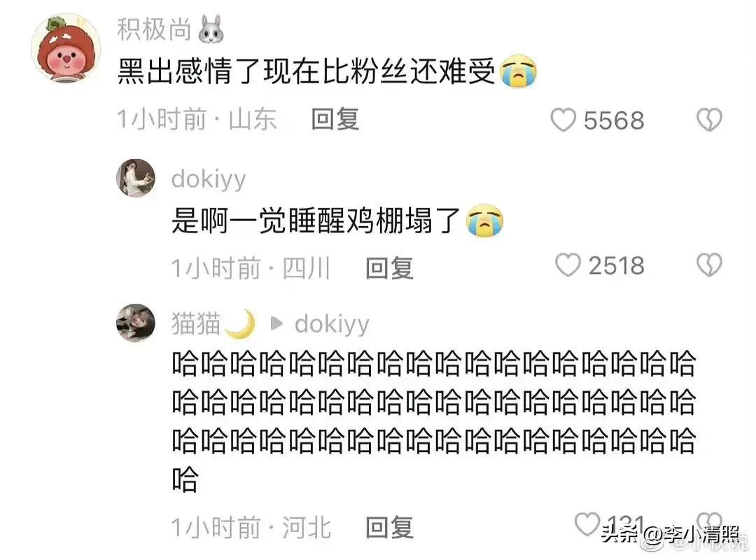Dislike the comment by 积极尚
Image resolution: width=756 pixels, height=560 pixels.
709,120
